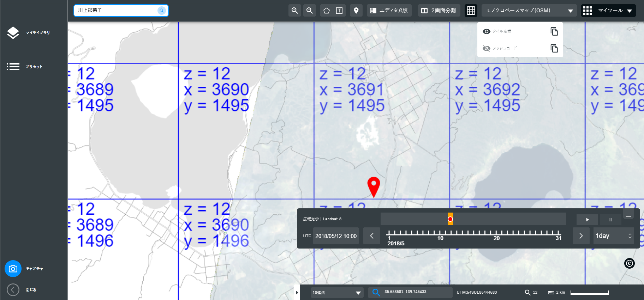Click the メッシュコード label text

[505, 48]
